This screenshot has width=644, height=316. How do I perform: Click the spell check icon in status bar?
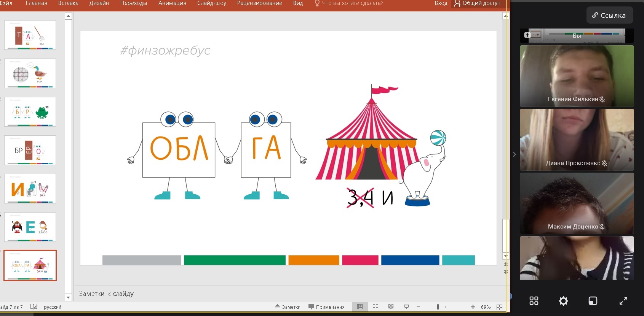click(34, 306)
